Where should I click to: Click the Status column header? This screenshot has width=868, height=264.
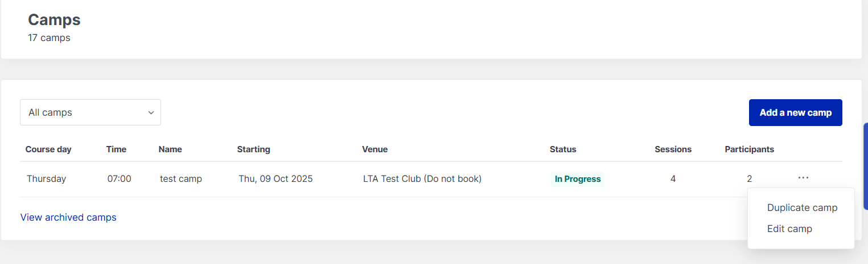coord(563,149)
